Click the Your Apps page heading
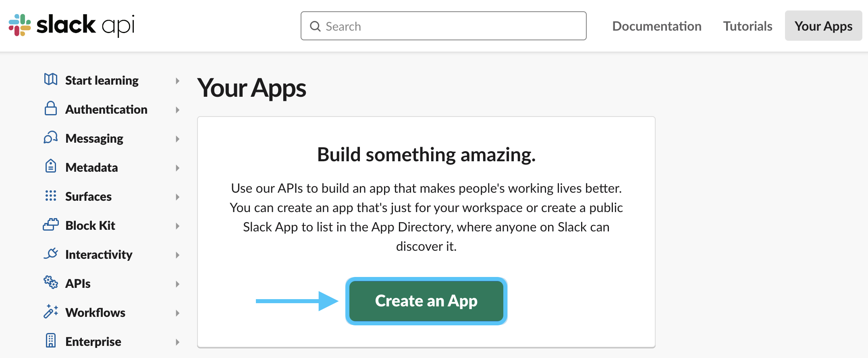 (251, 88)
